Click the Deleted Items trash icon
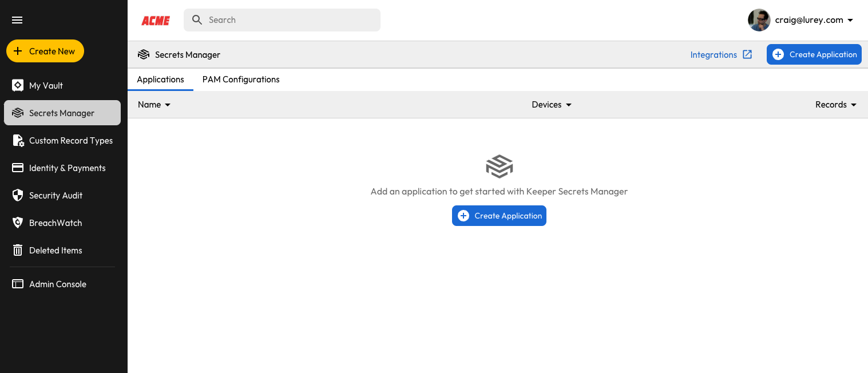The height and width of the screenshot is (373, 868). tap(18, 251)
